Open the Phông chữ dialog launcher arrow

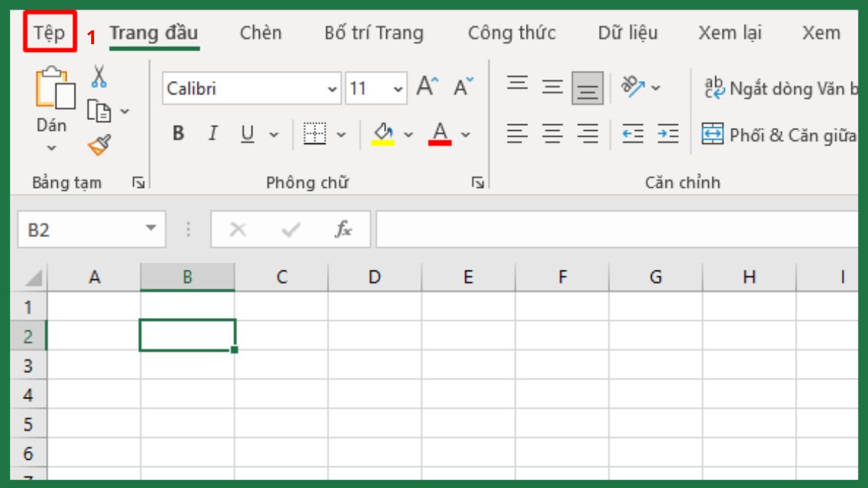[x=477, y=182]
